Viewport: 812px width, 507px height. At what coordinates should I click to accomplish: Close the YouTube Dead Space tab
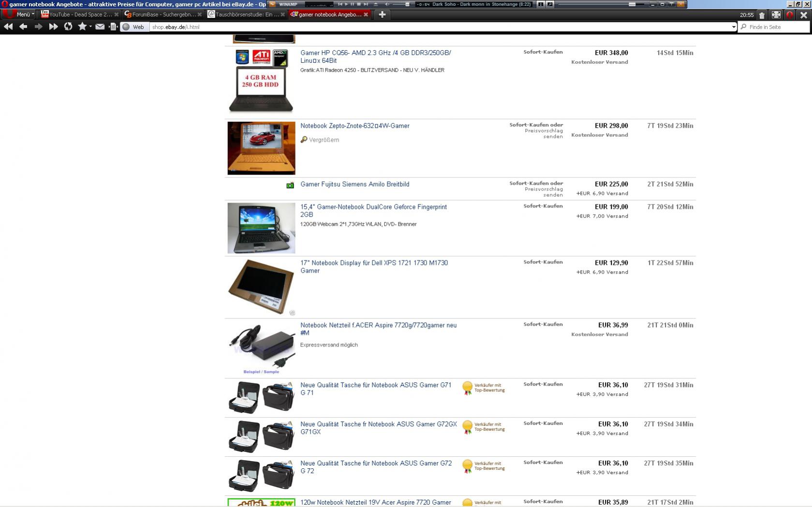(116, 14)
